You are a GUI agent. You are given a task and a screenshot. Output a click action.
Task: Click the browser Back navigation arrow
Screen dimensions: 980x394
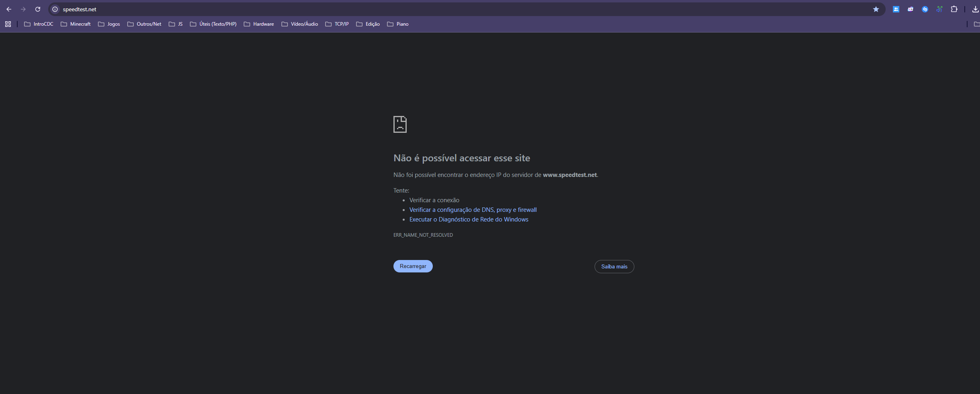click(x=9, y=9)
